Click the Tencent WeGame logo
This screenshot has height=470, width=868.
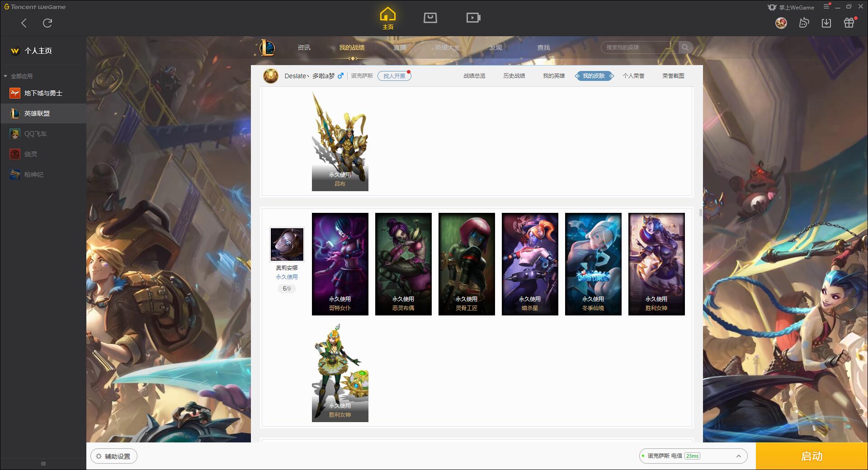pos(35,7)
